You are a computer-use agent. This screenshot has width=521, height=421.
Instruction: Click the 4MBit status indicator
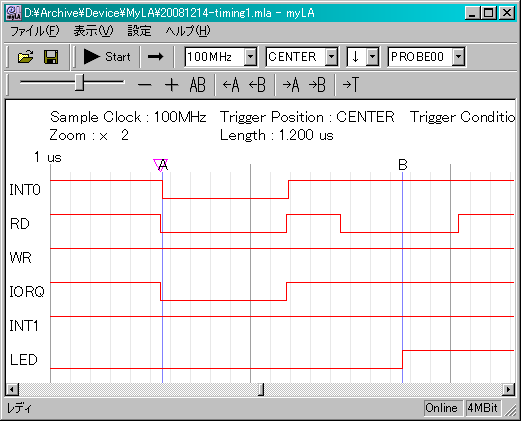click(x=483, y=408)
